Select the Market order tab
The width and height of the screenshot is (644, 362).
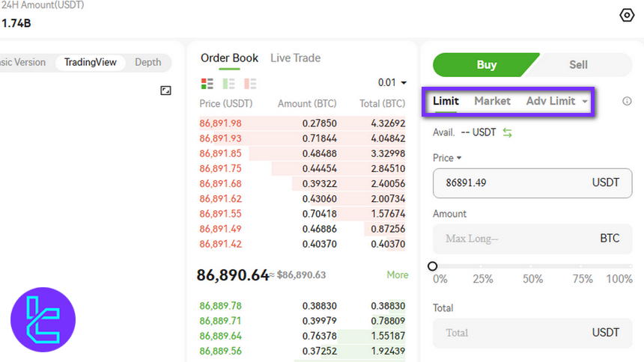pos(492,101)
